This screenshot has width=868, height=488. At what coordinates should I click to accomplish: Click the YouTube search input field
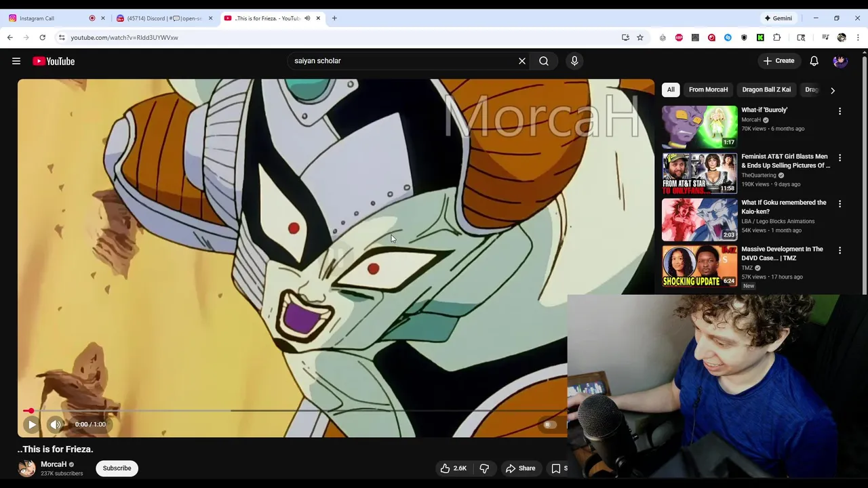click(403, 61)
